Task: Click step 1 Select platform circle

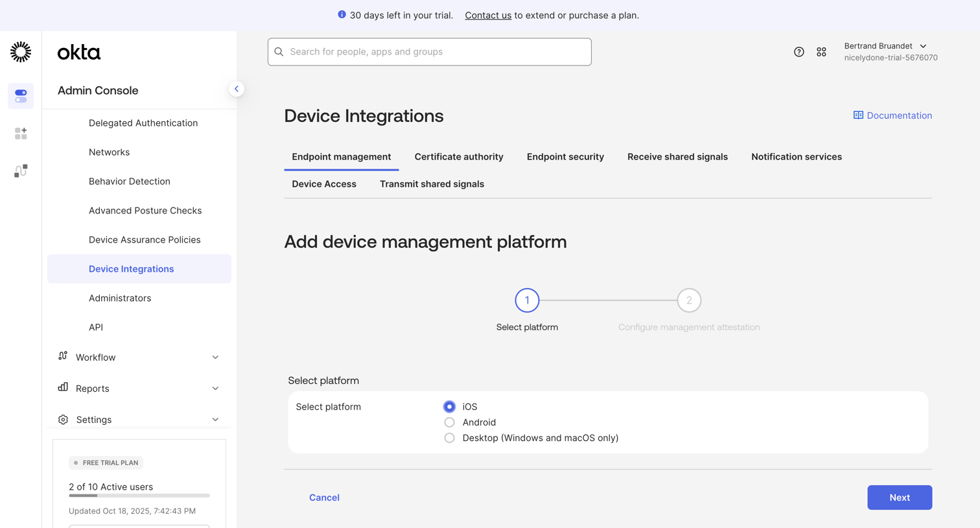Action: (527, 300)
